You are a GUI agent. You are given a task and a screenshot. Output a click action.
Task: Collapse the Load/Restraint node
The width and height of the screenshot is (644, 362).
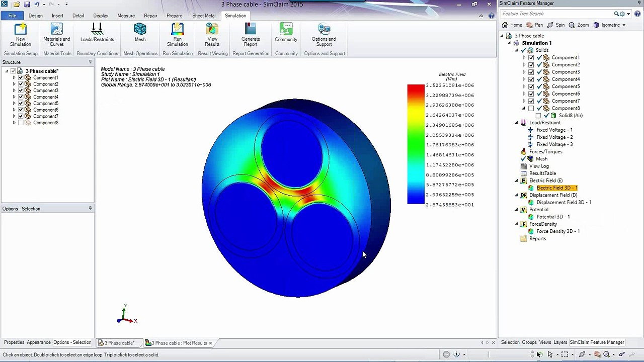(x=516, y=123)
